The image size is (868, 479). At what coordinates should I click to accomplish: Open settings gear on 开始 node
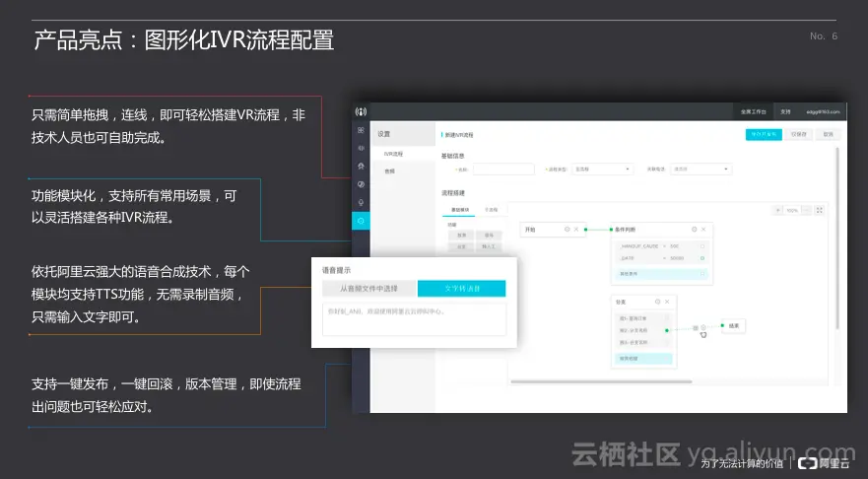click(567, 230)
